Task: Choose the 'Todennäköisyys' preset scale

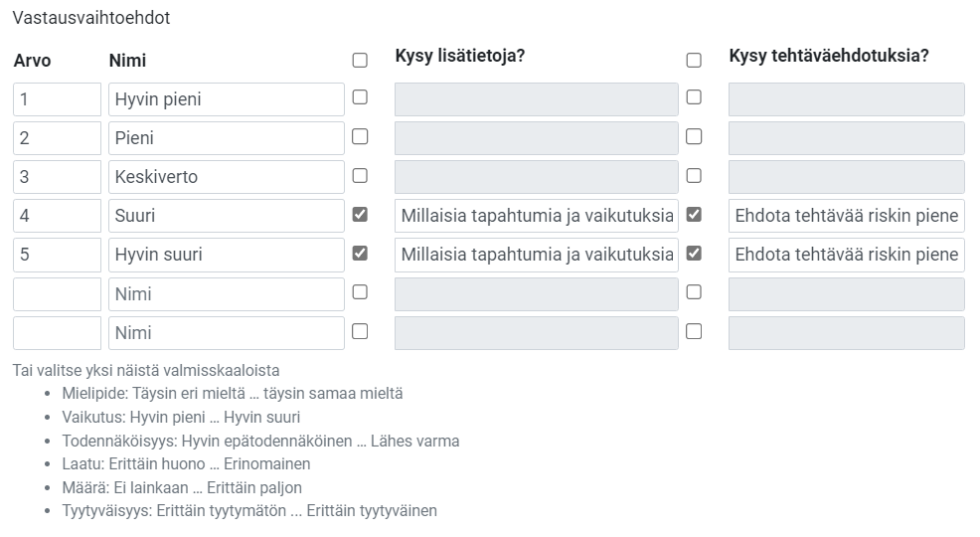Action: point(259,441)
